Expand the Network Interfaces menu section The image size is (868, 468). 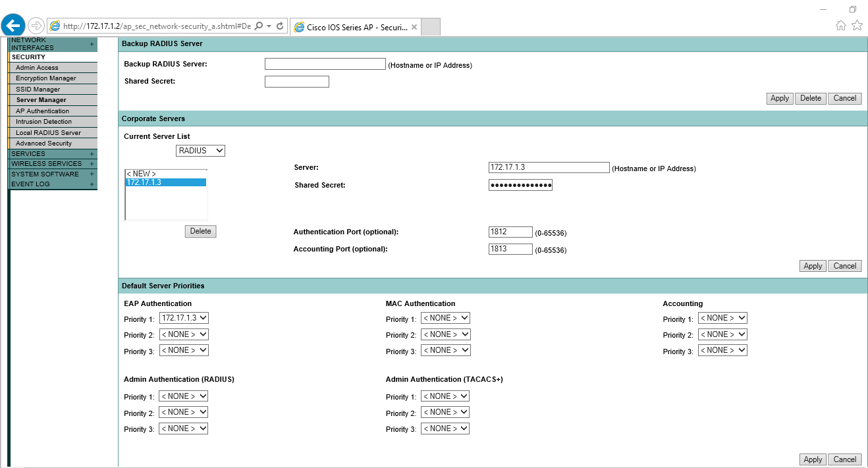tap(92, 44)
